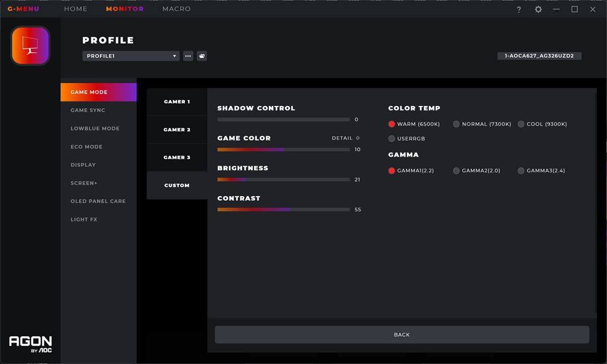The image size is (607, 364).
Task: Switch to the MONITOR tab
Action: (125, 9)
